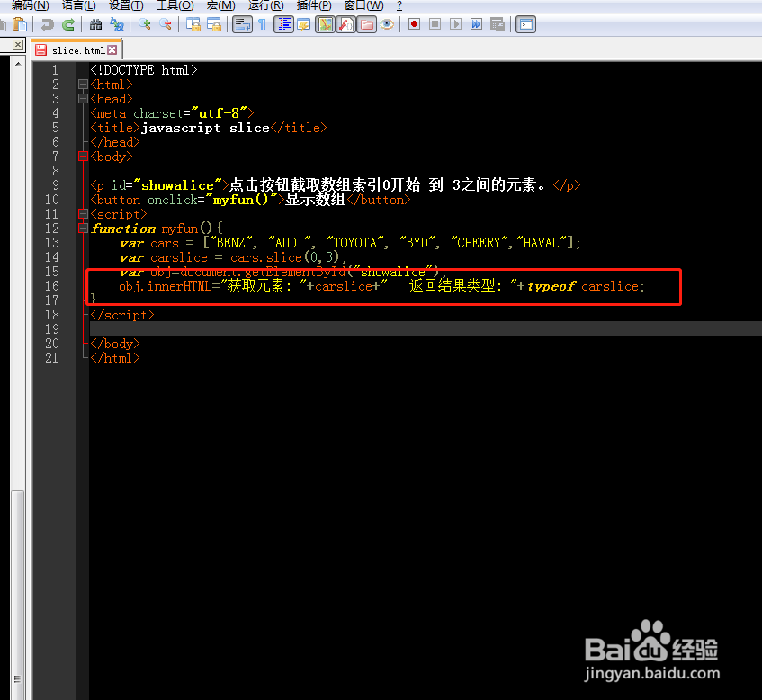Screen dimensions: 762x700
Task: Toggle the Function List panel
Action: click(x=346, y=24)
